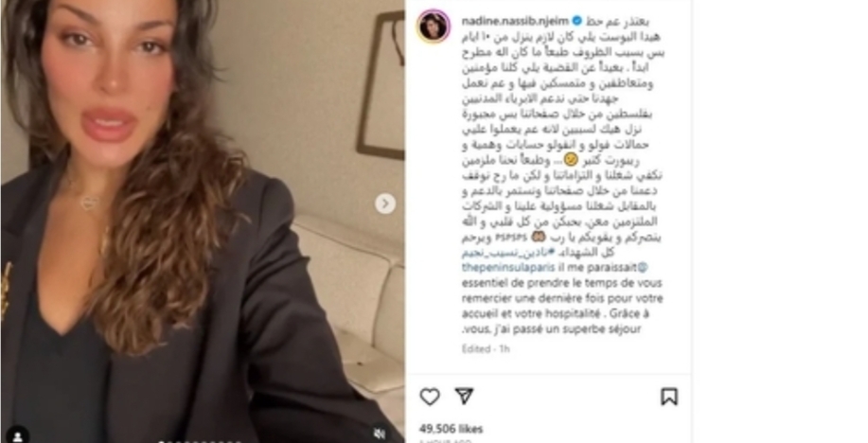
Task: Click the blue verified badge
Action: coord(576,21)
